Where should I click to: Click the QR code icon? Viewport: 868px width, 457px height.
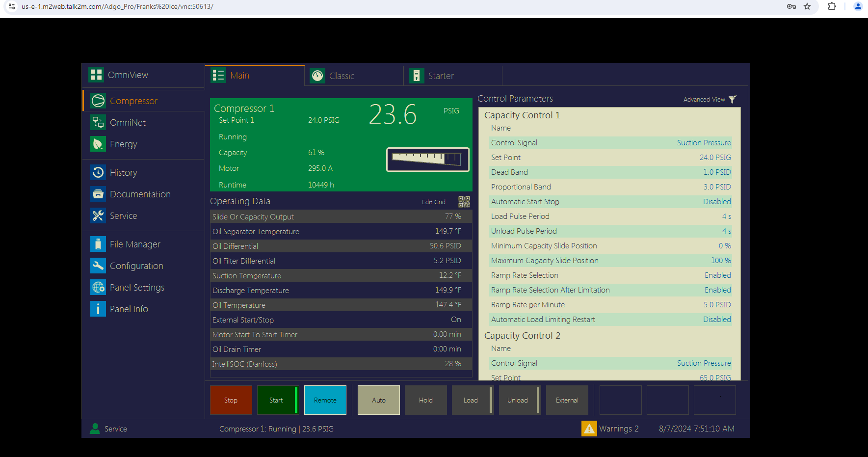(464, 202)
